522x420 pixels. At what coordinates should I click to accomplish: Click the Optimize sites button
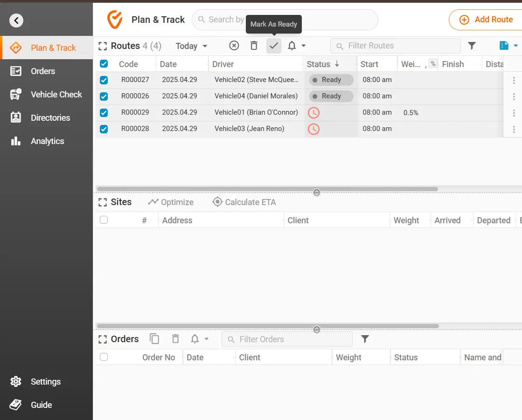[171, 202]
